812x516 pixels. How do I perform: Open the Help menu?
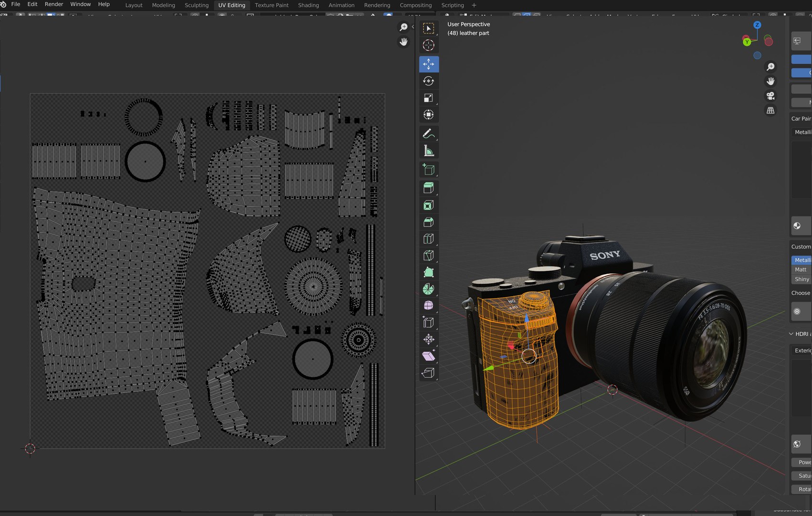104,4
